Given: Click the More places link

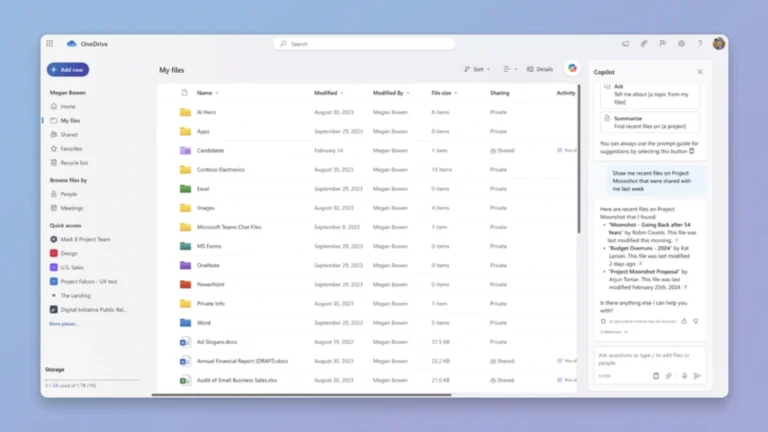Looking at the screenshot, I should 64,324.
